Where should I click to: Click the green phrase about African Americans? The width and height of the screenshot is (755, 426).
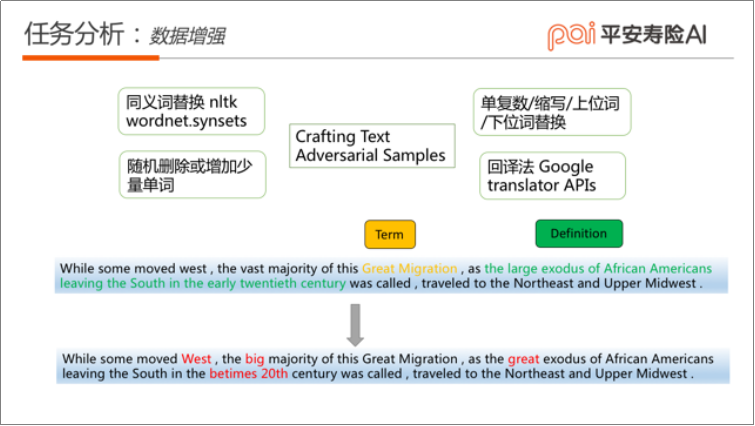386,276
